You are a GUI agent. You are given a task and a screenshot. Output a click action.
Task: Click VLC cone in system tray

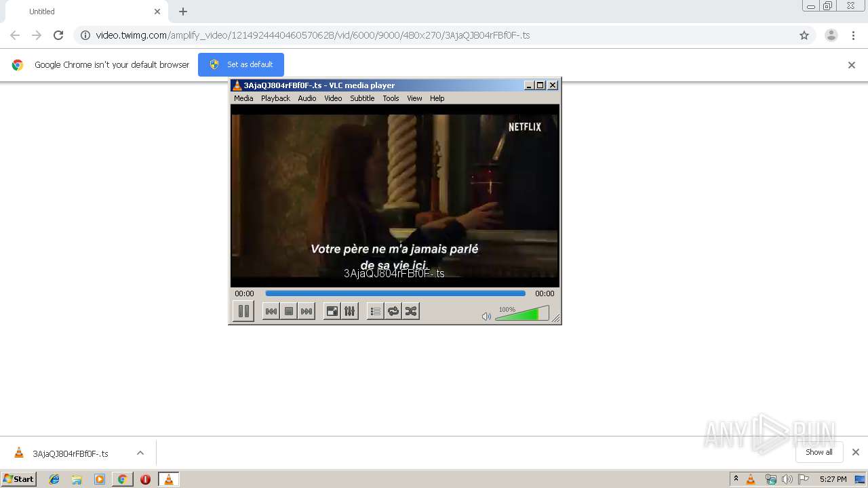coord(751,479)
